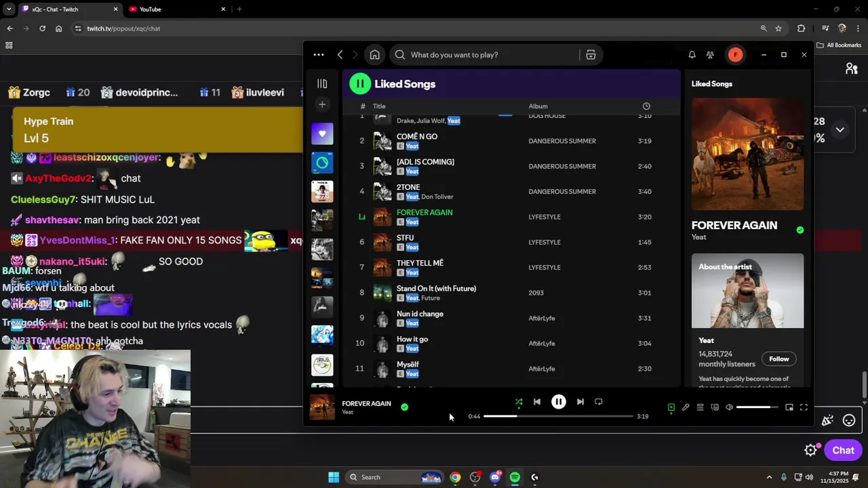Follow Yeat in the artist card
The height and width of the screenshot is (488, 868).
pos(779,359)
